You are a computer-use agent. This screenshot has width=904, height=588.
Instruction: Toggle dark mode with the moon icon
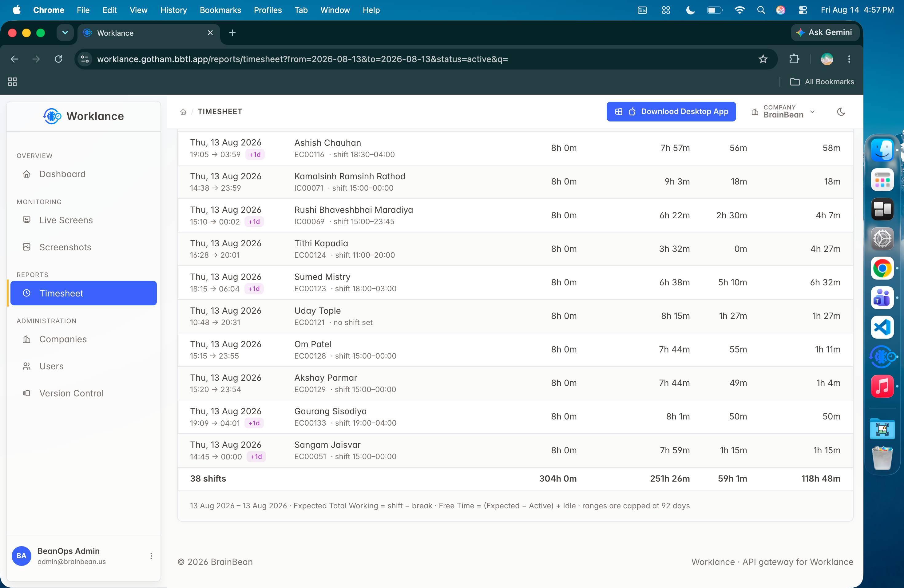click(x=841, y=112)
